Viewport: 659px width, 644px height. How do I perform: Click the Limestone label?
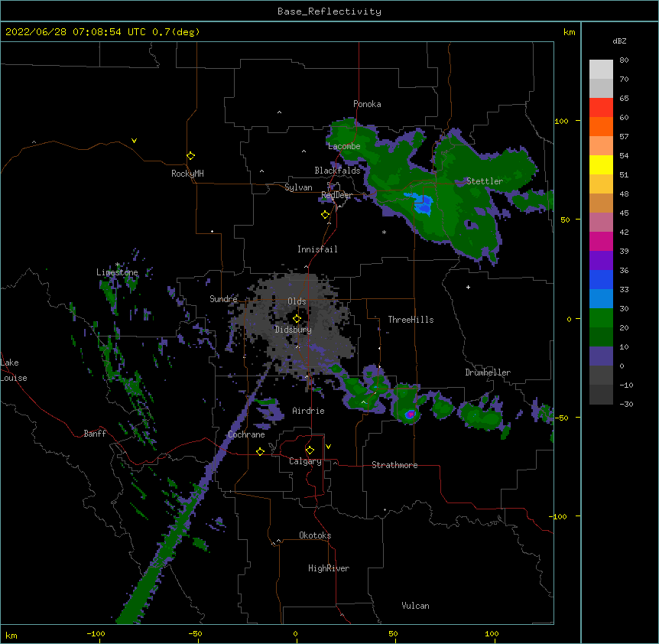(x=117, y=272)
